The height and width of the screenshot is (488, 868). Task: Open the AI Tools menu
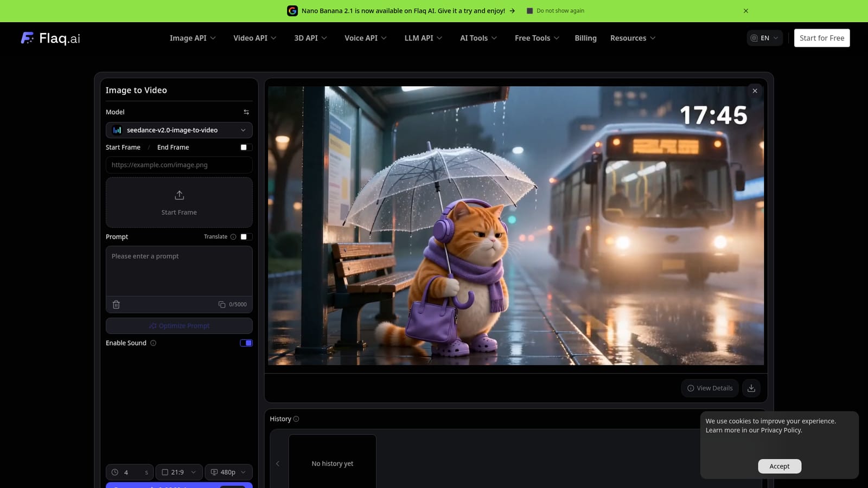pyautogui.click(x=478, y=38)
